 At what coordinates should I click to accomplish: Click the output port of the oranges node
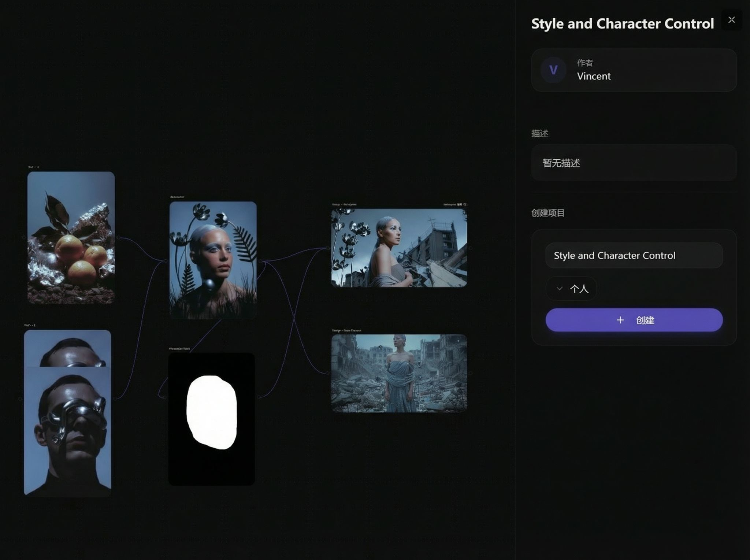pyautogui.click(x=118, y=238)
